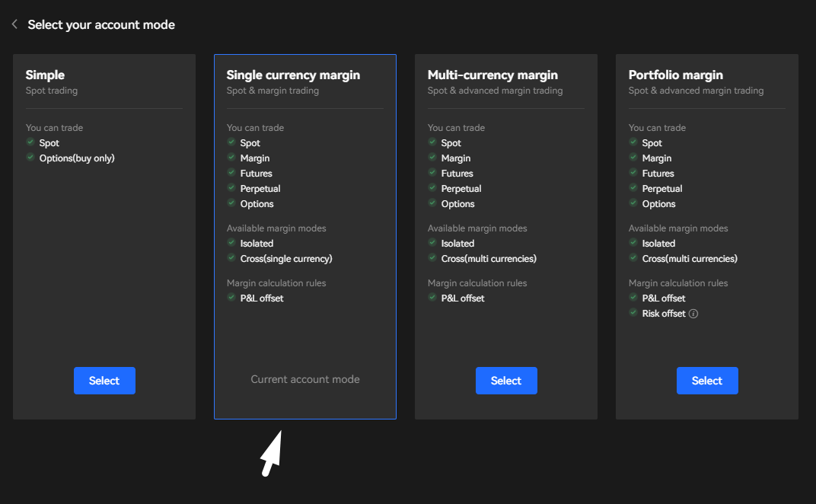
Task: Click the back arrow beside account mode title
Action: click(x=14, y=24)
